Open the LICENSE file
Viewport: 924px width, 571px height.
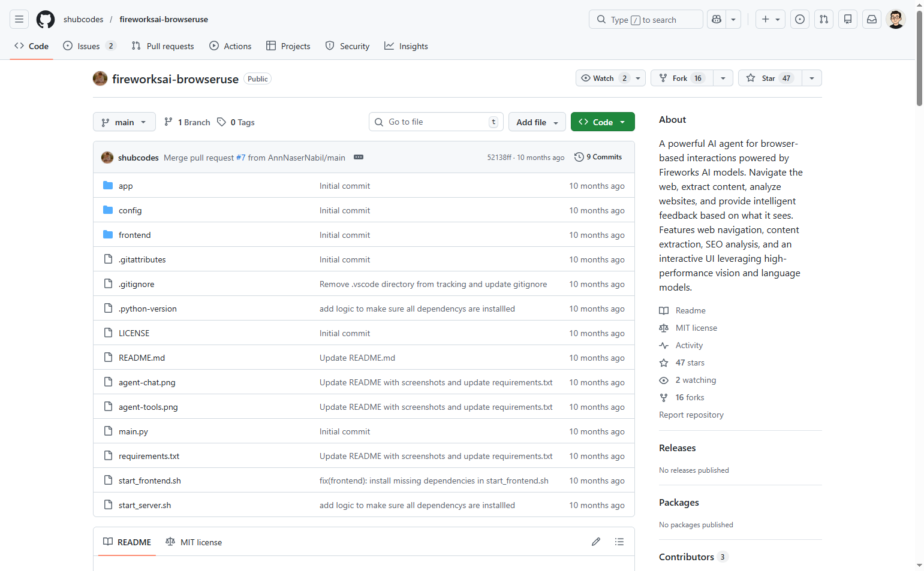[134, 333]
